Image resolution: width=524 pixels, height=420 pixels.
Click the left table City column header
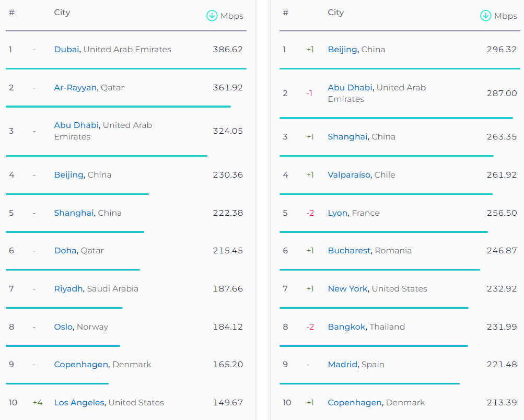62,13
